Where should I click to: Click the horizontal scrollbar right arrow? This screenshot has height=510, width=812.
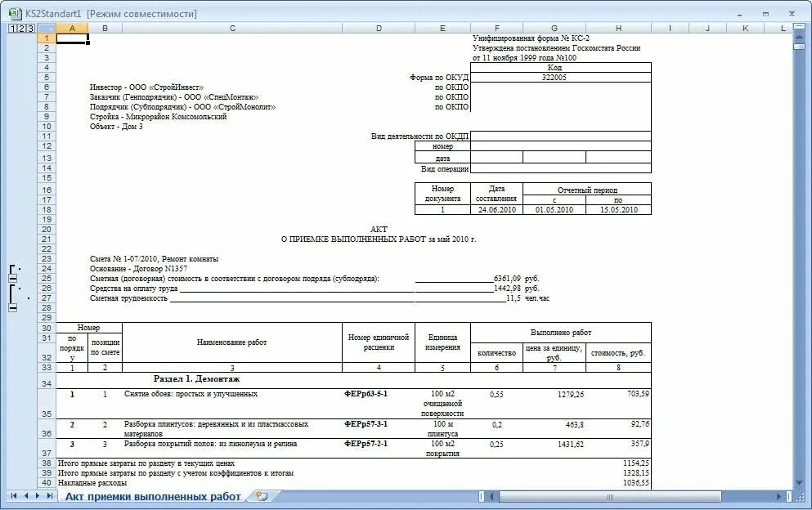coord(778,497)
